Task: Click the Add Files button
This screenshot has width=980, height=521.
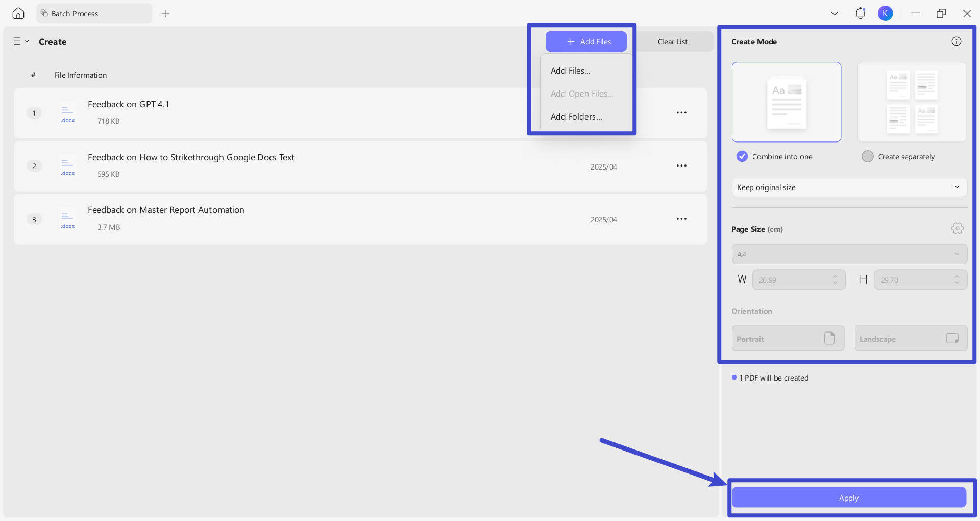Action: [586, 41]
